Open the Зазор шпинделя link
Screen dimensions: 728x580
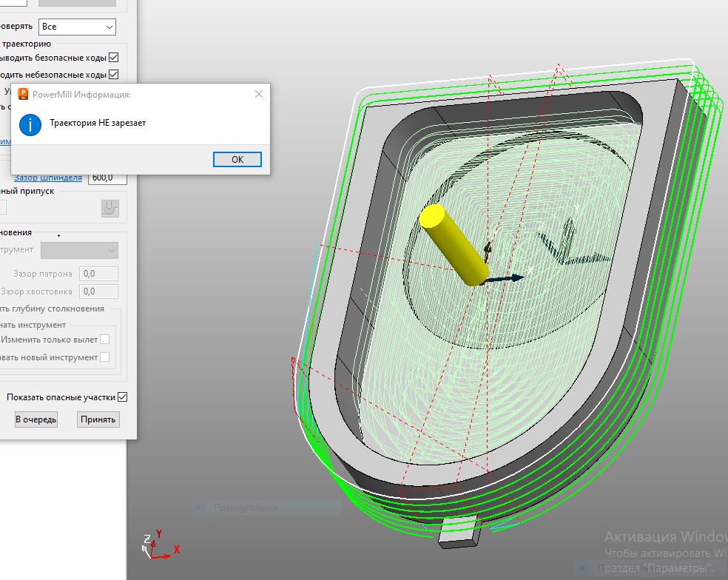[48, 178]
